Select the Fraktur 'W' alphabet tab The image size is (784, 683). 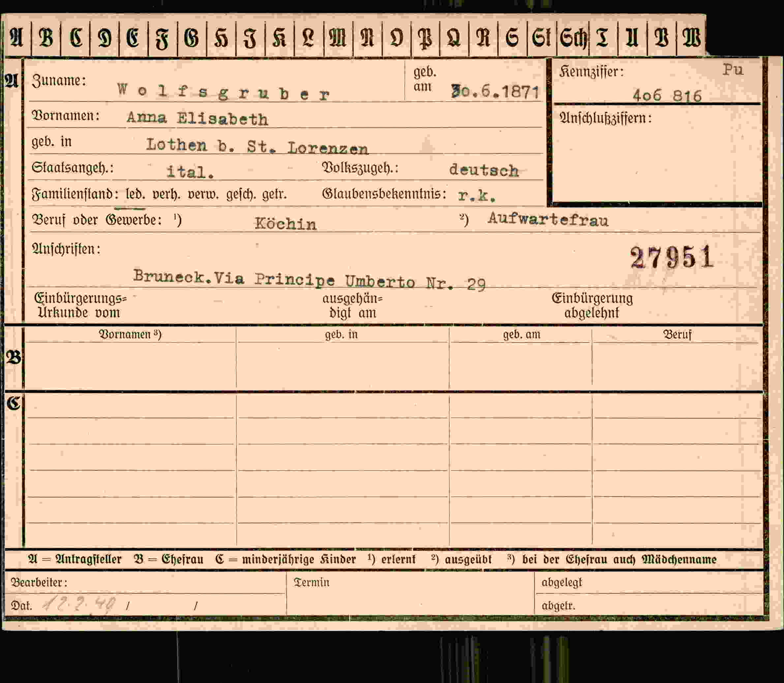(x=691, y=38)
